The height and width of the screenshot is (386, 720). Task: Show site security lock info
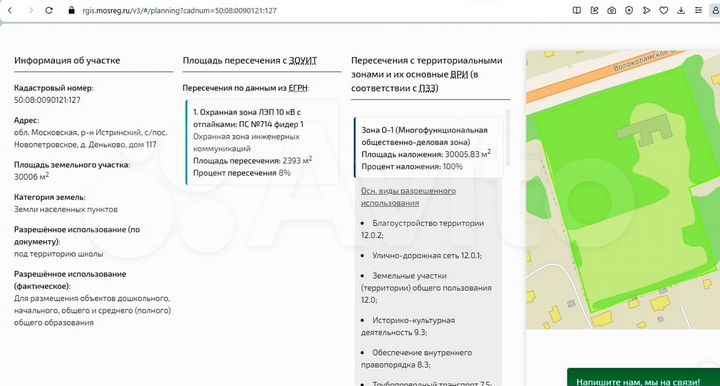pyautogui.click(x=71, y=10)
